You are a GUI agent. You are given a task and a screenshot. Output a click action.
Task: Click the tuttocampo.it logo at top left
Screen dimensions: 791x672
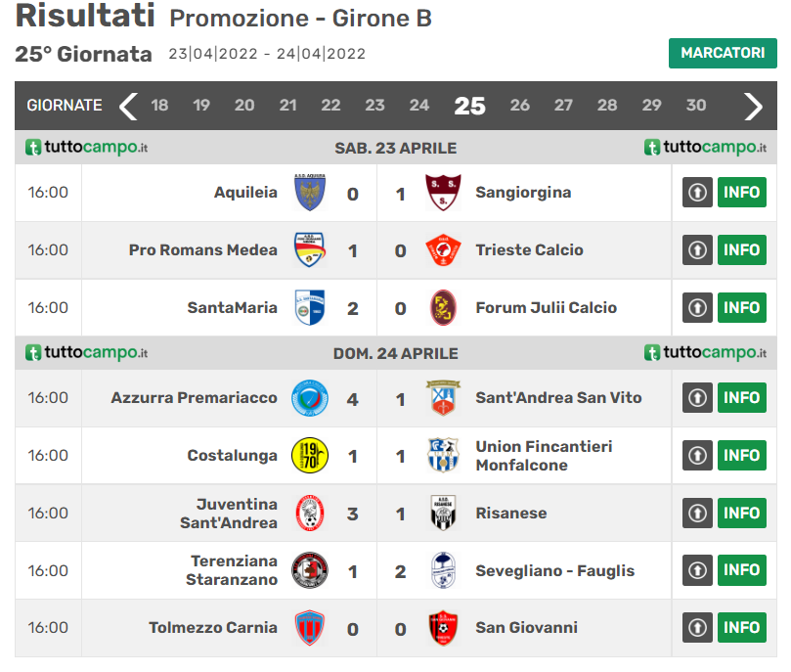pyautogui.click(x=87, y=148)
